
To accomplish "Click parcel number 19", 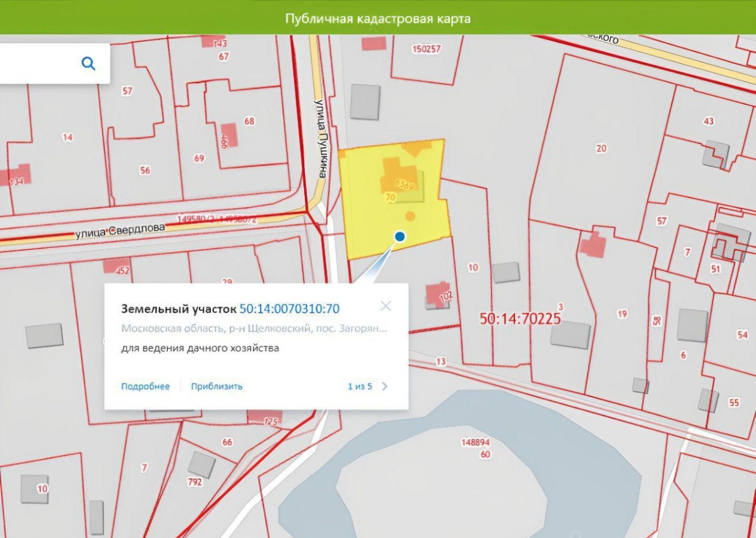I will (622, 314).
